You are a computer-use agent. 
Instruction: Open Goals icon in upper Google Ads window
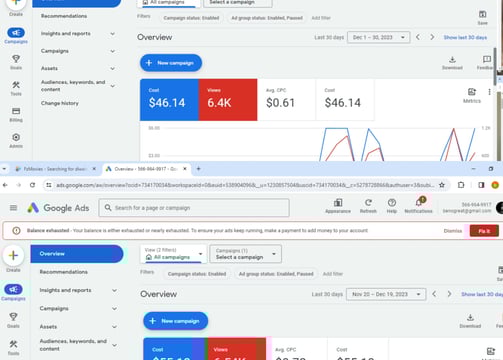(16, 59)
